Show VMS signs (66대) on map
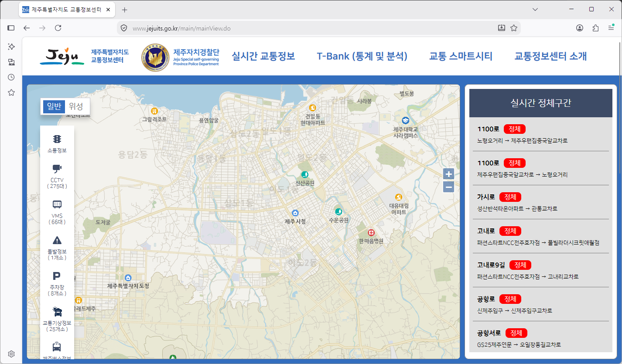Screen dimensions: 622x364 57,212
